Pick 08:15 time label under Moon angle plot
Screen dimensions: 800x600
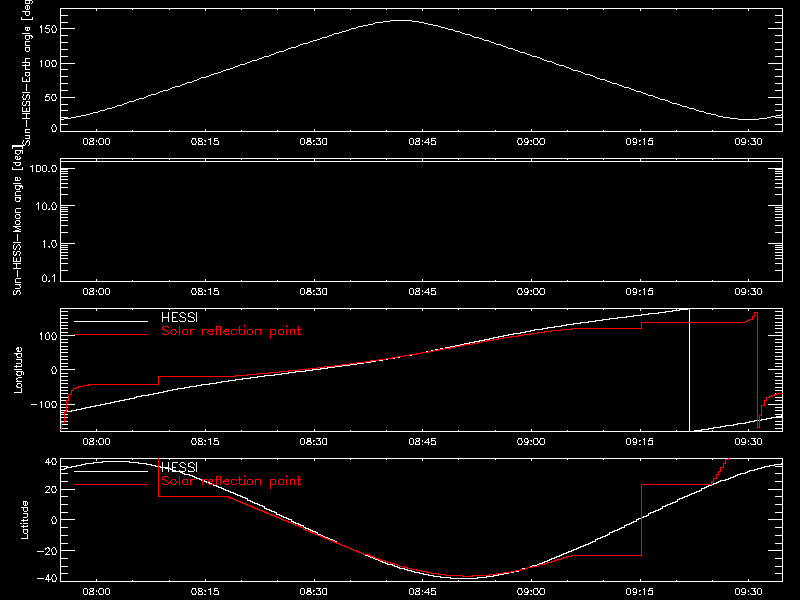point(205,291)
